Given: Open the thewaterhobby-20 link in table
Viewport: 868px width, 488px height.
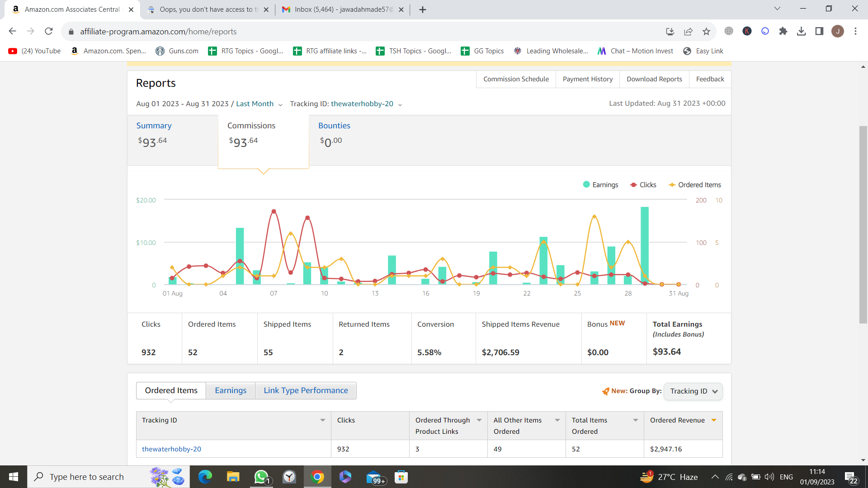Looking at the screenshot, I should point(171,449).
